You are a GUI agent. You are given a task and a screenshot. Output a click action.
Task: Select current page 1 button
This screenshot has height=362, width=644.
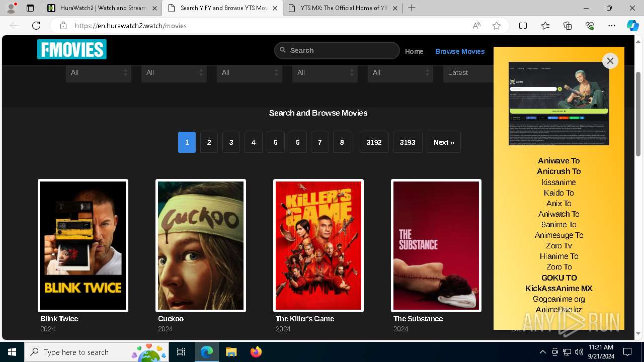pyautogui.click(x=187, y=142)
